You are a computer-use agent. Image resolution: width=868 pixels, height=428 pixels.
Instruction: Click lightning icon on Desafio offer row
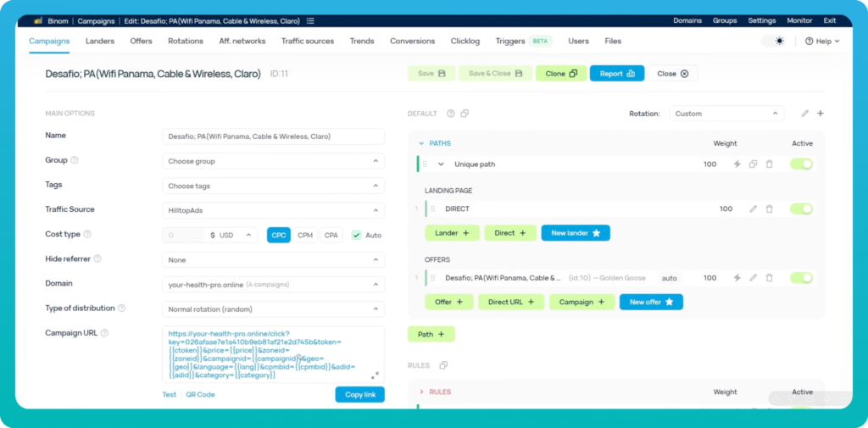[737, 278]
